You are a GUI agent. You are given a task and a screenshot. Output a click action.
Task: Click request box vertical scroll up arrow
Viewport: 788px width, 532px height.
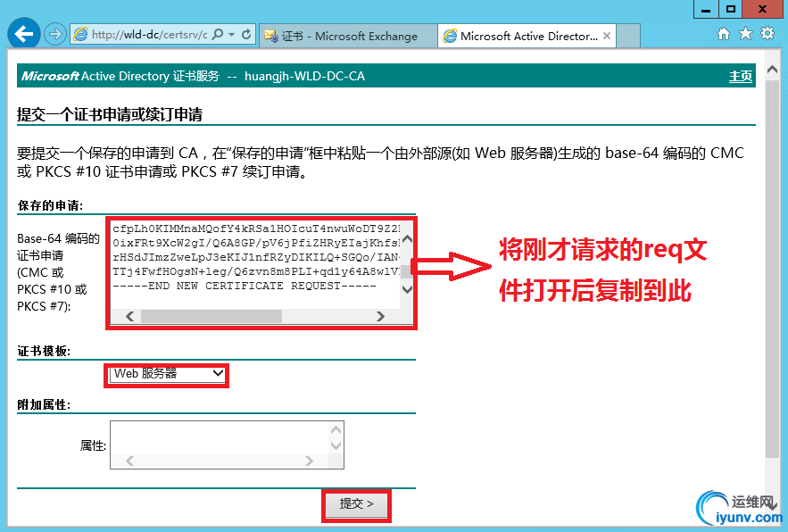pos(407,239)
